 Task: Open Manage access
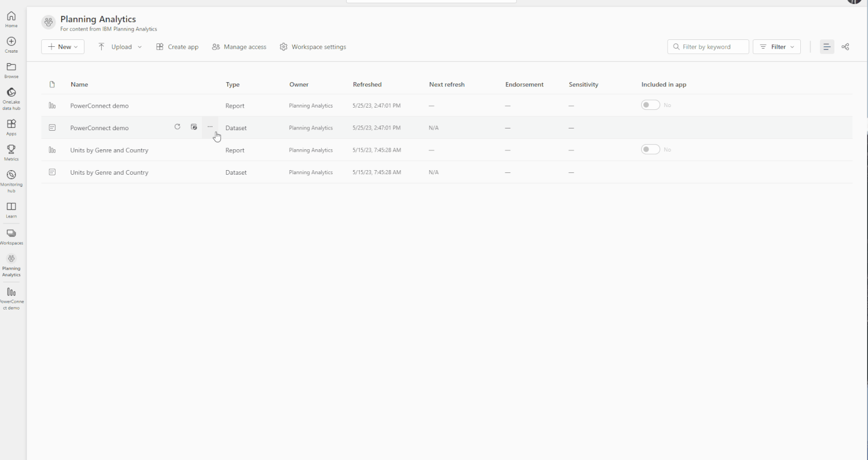coord(239,47)
